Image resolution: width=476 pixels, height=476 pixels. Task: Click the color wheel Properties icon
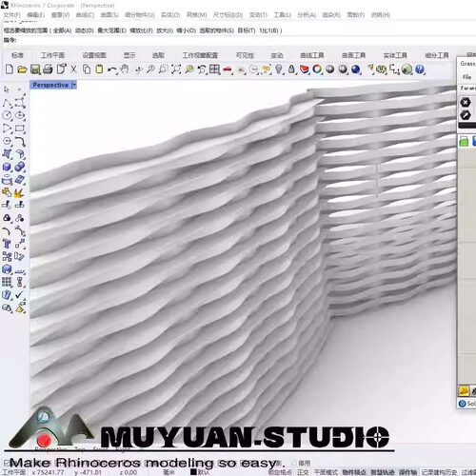[317, 69]
